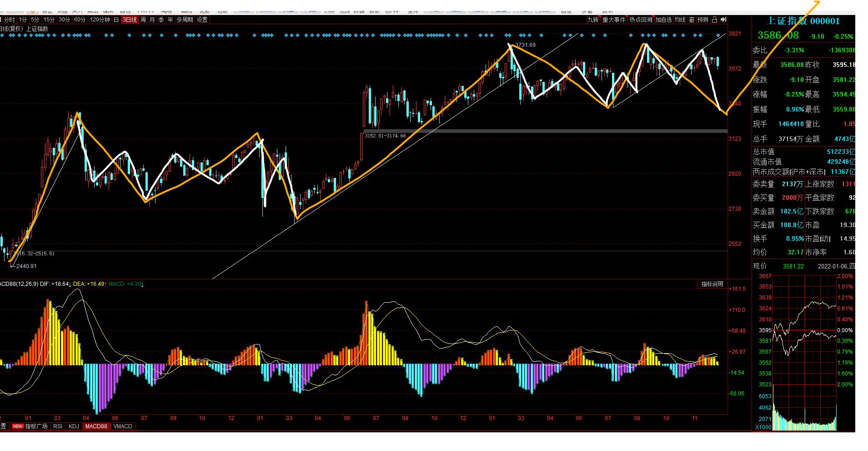The width and height of the screenshot is (868, 451).
Task: Switch to 季 quarterly chart
Action: click(161, 20)
